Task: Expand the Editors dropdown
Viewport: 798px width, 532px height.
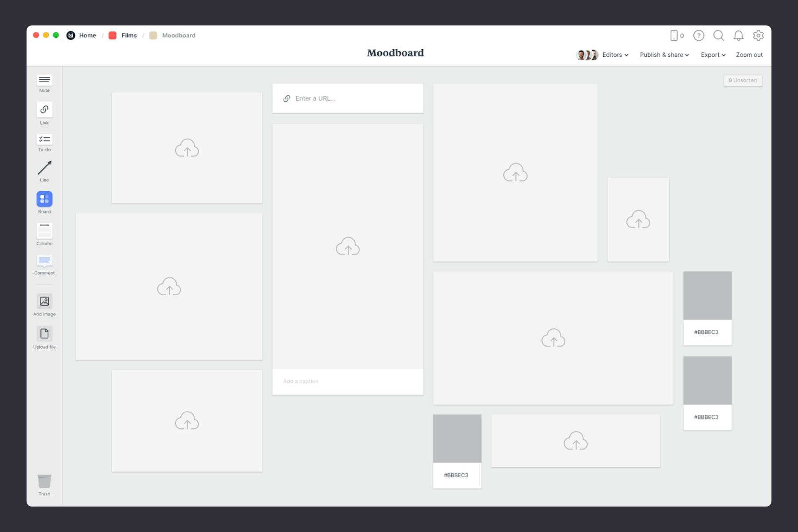Action: tap(614, 55)
